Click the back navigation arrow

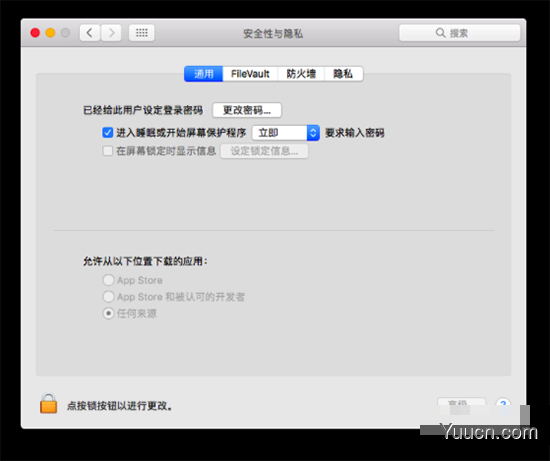point(90,33)
